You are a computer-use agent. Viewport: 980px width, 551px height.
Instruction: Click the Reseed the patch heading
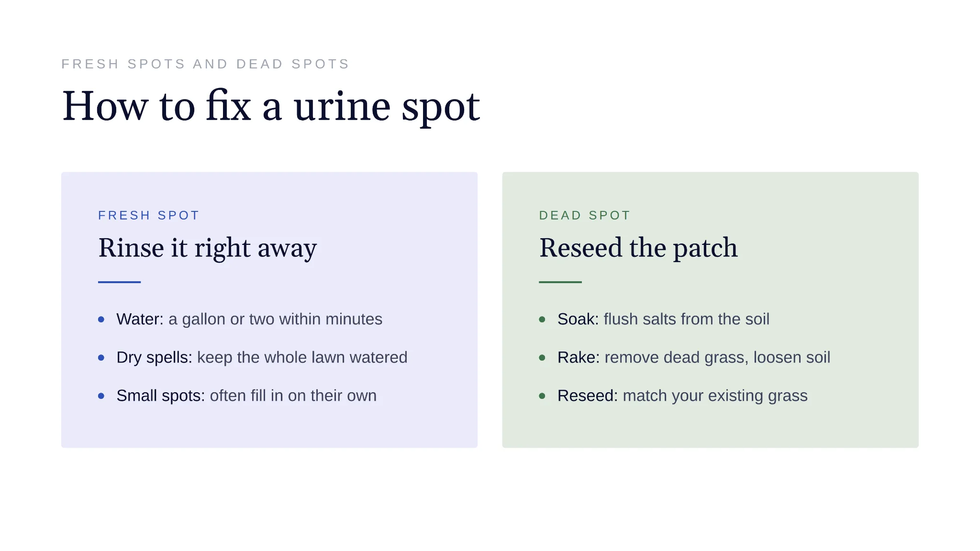(638, 248)
